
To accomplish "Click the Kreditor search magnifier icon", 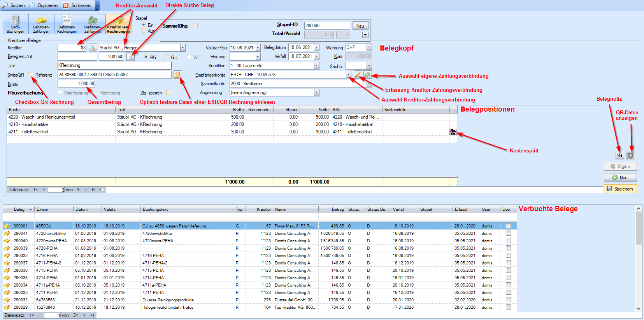I will (x=93, y=48).
